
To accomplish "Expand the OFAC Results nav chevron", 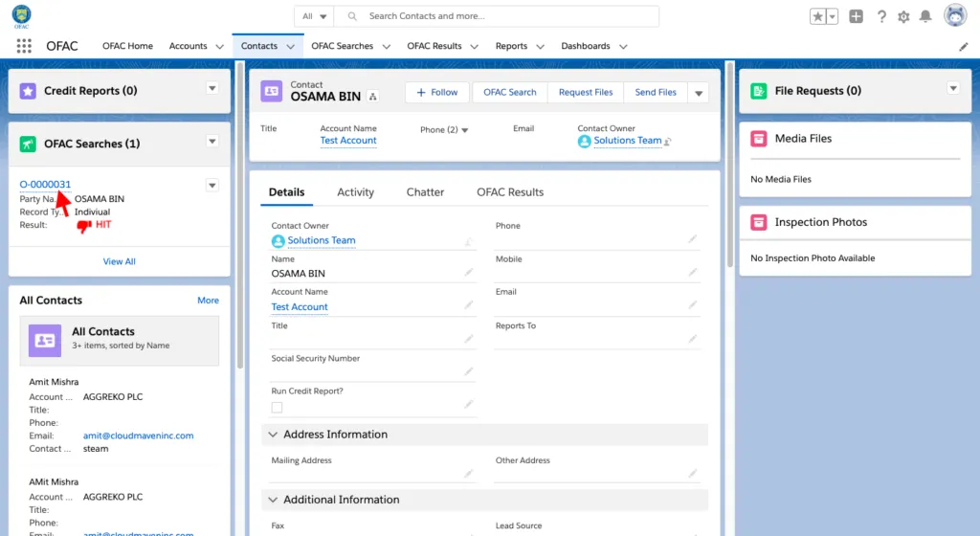I will [x=475, y=47].
